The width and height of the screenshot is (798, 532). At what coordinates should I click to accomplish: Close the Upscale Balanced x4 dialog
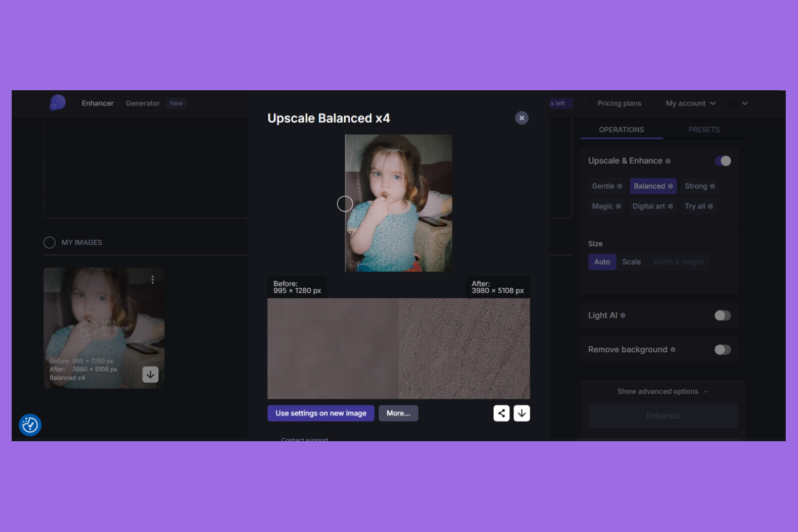[522, 118]
